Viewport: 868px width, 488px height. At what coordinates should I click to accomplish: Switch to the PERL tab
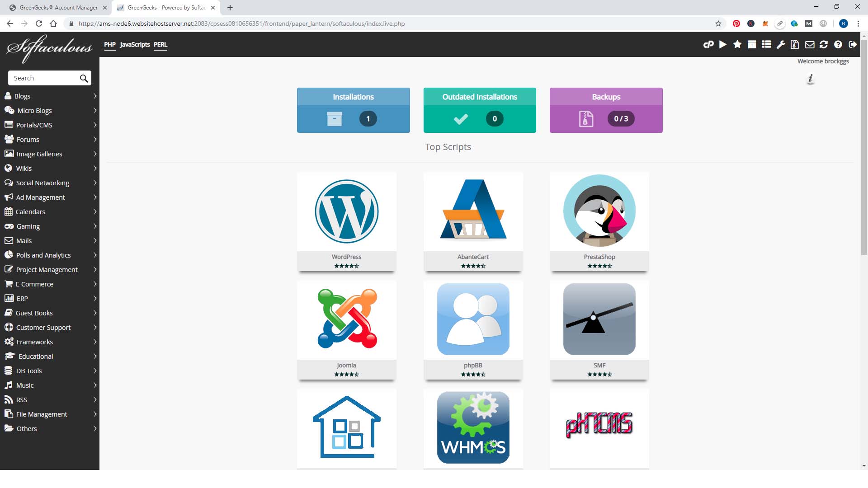pos(160,44)
